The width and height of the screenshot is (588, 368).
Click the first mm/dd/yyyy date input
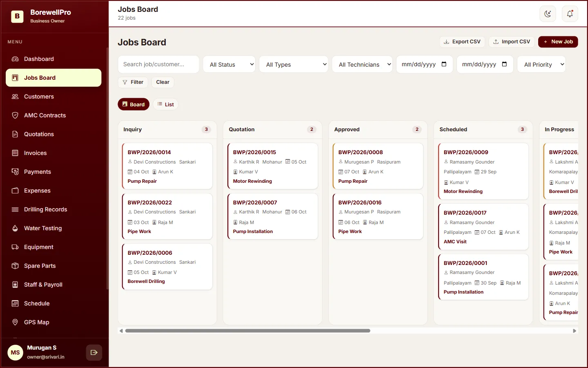tap(425, 64)
